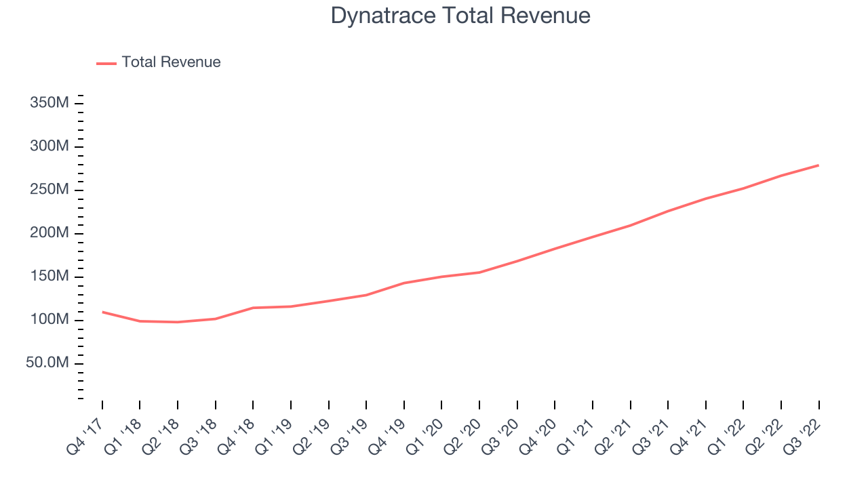Viewport: 868px width, 488px height.
Task: Click the "Q1 '20" x-axis label
Action: click(x=424, y=436)
